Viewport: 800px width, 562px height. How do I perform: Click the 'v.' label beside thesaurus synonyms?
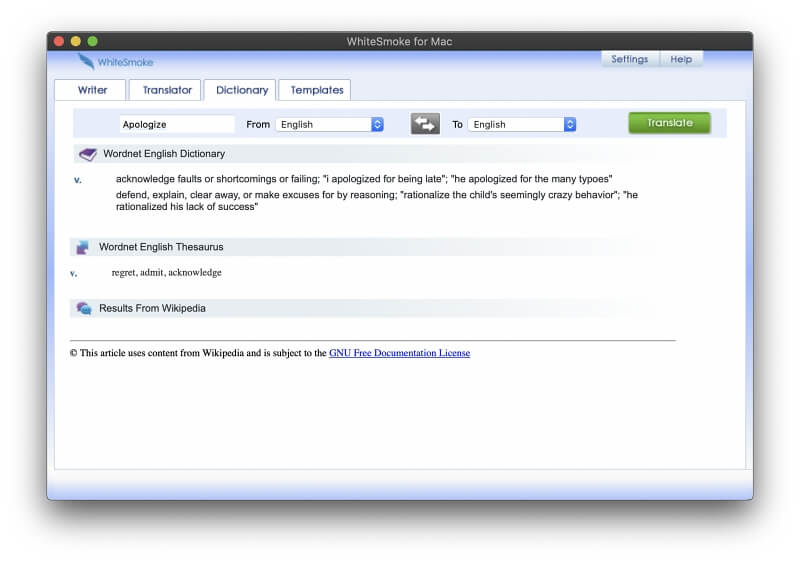pos(73,273)
